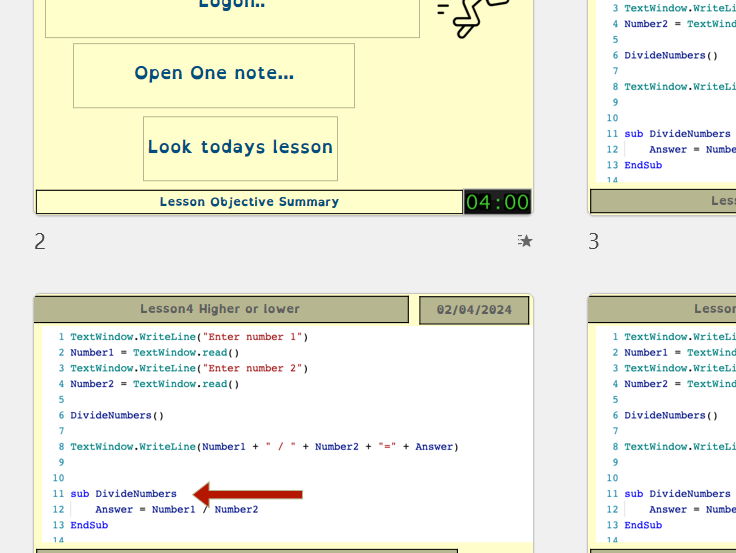Click the 'Lesson4 Higher or lower' title
This screenshot has height=553, width=736.
pos(221,309)
